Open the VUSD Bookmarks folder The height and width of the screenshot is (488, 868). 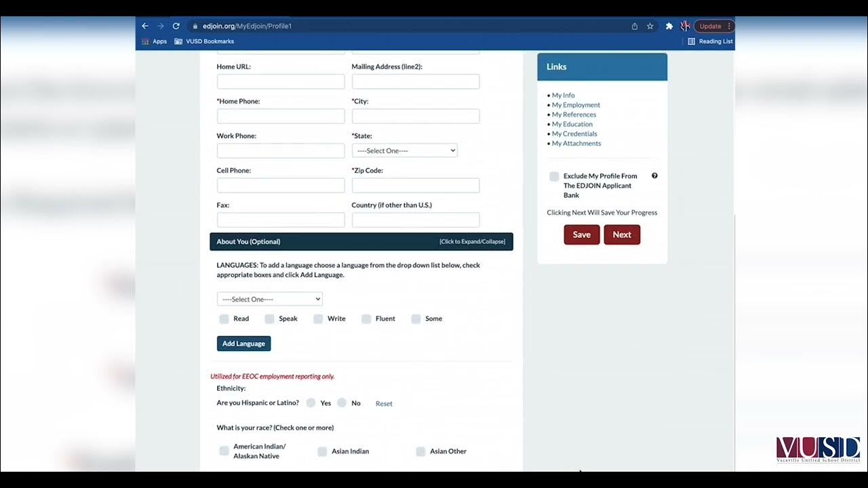click(x=204, y=41)
